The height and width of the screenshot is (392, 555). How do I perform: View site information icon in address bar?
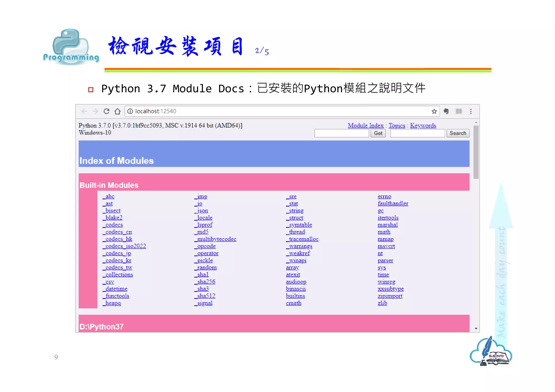tap(130, 111)
